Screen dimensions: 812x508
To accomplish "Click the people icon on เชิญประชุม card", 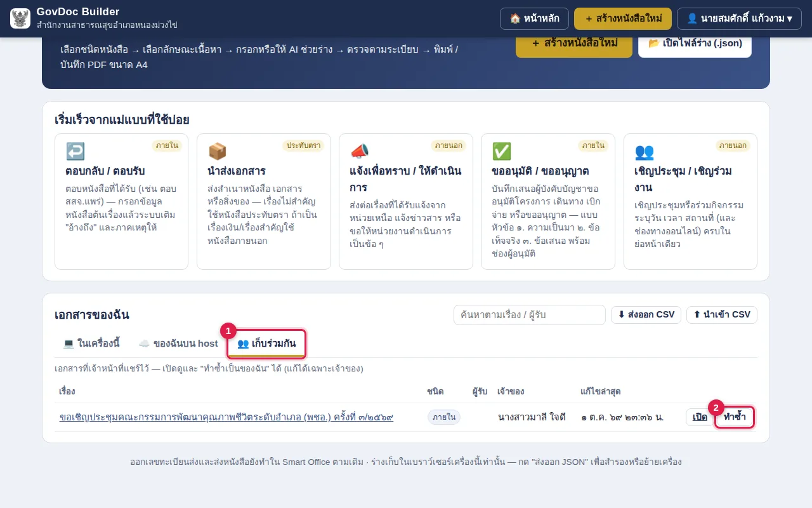I will (645, 151).
